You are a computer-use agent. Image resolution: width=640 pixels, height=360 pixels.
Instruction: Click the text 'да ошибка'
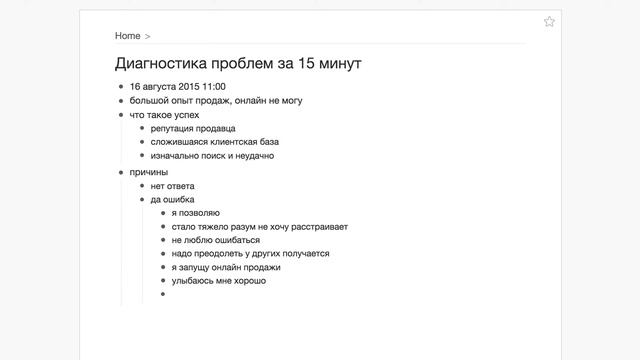tap(172, 200)
